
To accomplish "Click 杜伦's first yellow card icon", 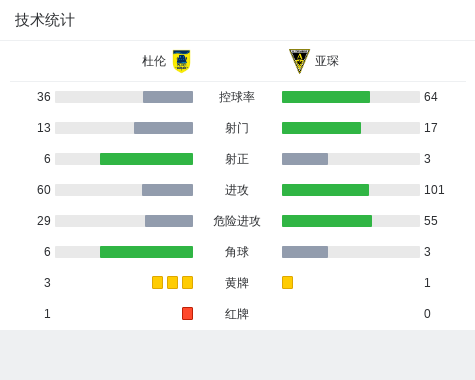I will [x=157, y=283].
